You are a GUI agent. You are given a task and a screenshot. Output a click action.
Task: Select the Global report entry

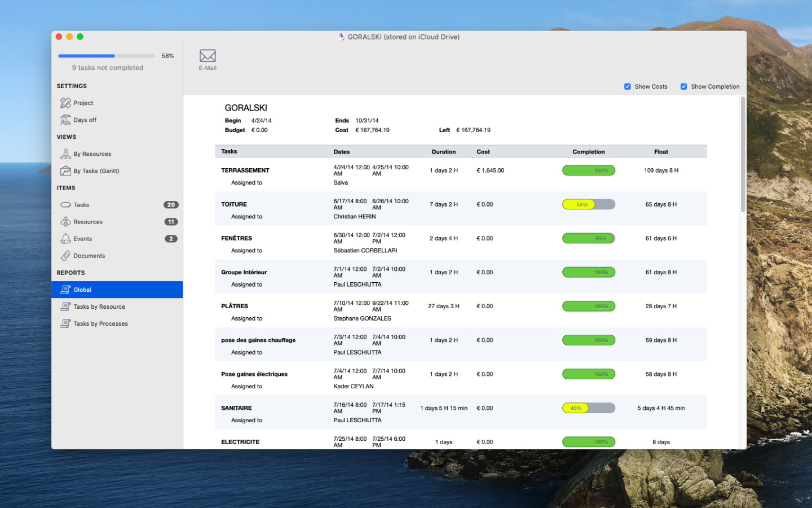(82, 290)
